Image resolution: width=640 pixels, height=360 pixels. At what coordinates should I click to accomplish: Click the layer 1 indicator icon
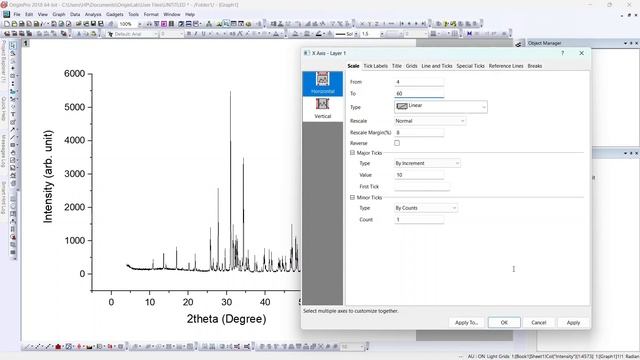(26, 43)
